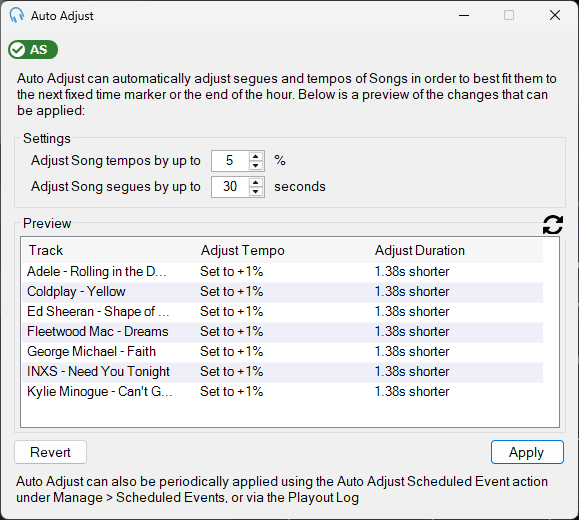The width and height of the screenshot is (579, 520).
Task: Click the Apply button
Action: [x=527, y=452]
